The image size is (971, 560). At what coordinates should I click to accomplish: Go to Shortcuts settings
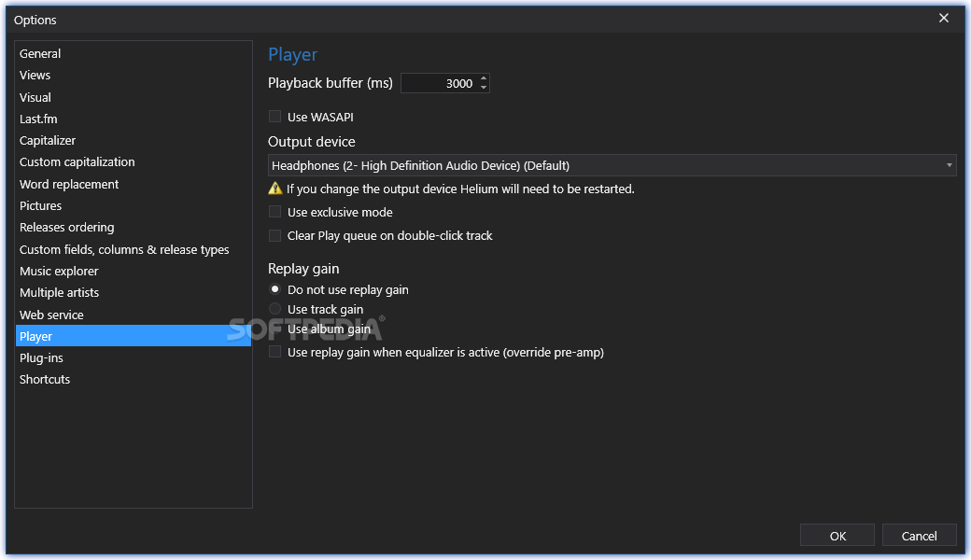click(x=134, y=380)
